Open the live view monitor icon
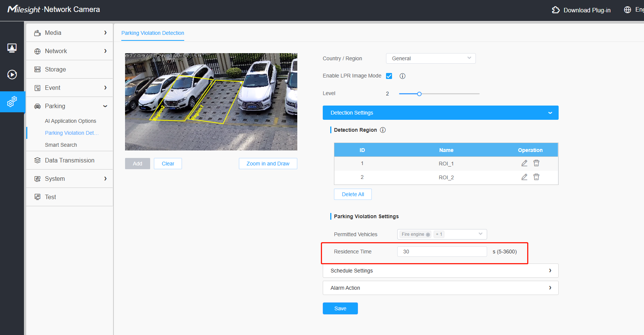This screenshot has height=335, width=644. tap(12, 48)
